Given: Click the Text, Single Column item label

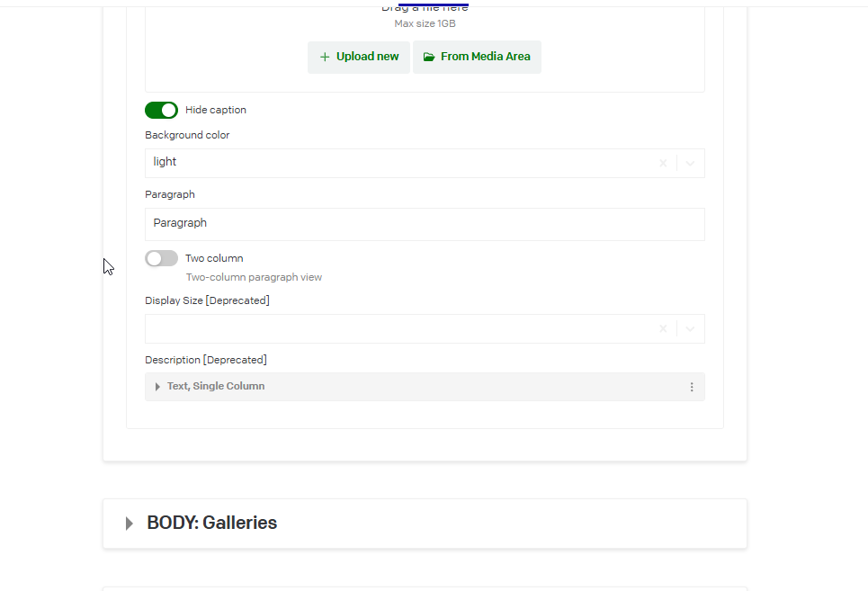Looking at the screenshot, I should (x=216, y=386).
